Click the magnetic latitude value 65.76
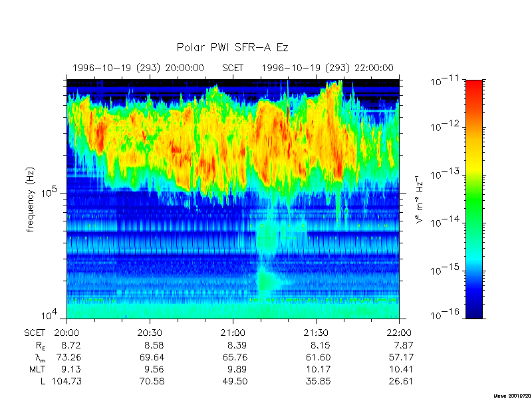The height and width of the screenshot is (399, 532). pos(232,356)
